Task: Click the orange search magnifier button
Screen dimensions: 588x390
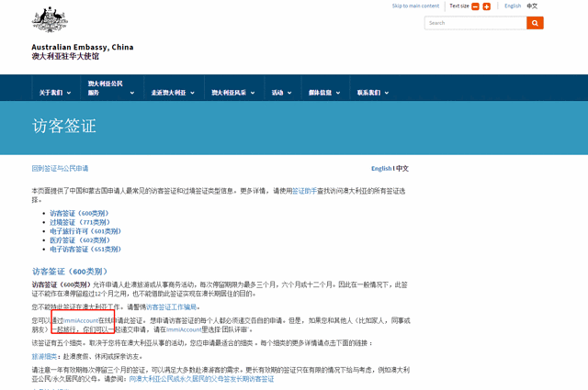Action: point(535,23)
